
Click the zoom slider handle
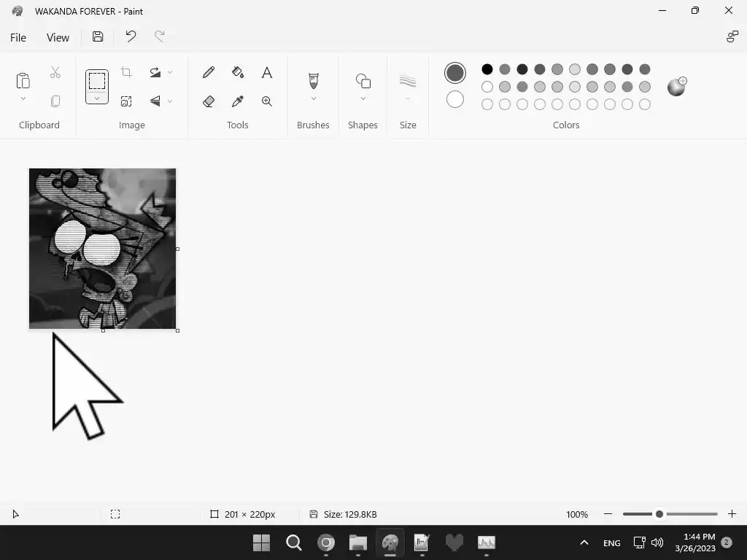(659, 514)
